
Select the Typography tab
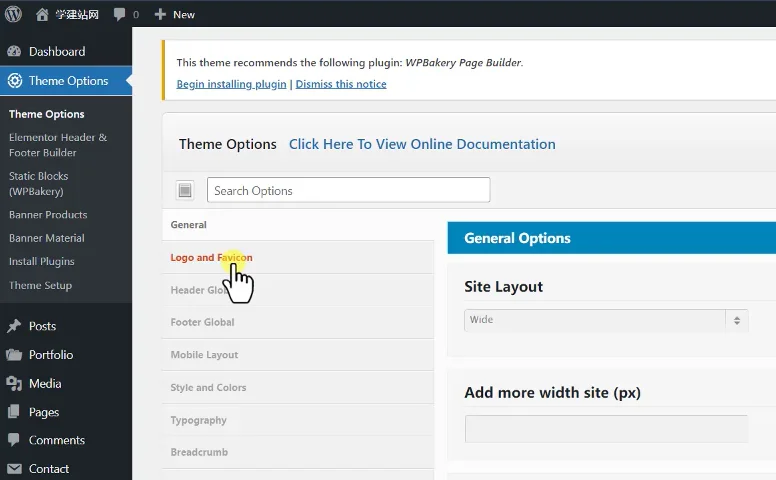click(298, 420)
